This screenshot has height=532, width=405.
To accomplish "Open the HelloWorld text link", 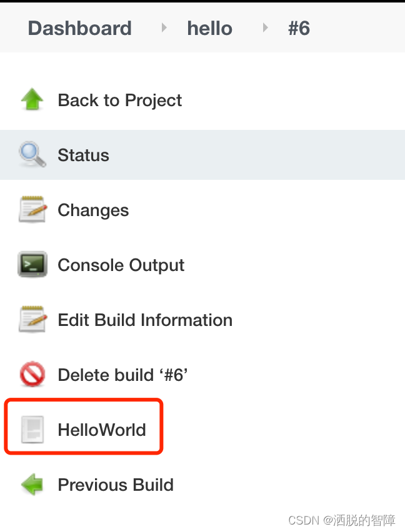I will tap(102, 430).
